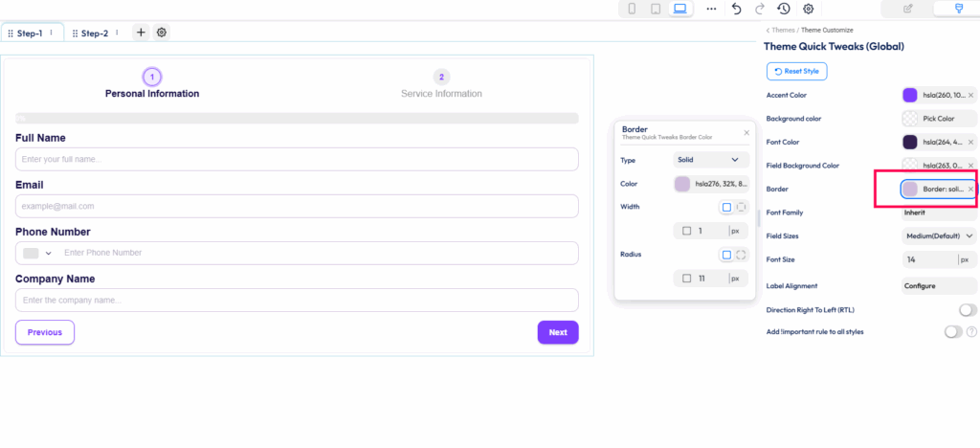
Task: Switch to mobile device preview
Action: [x=632, y=9]
